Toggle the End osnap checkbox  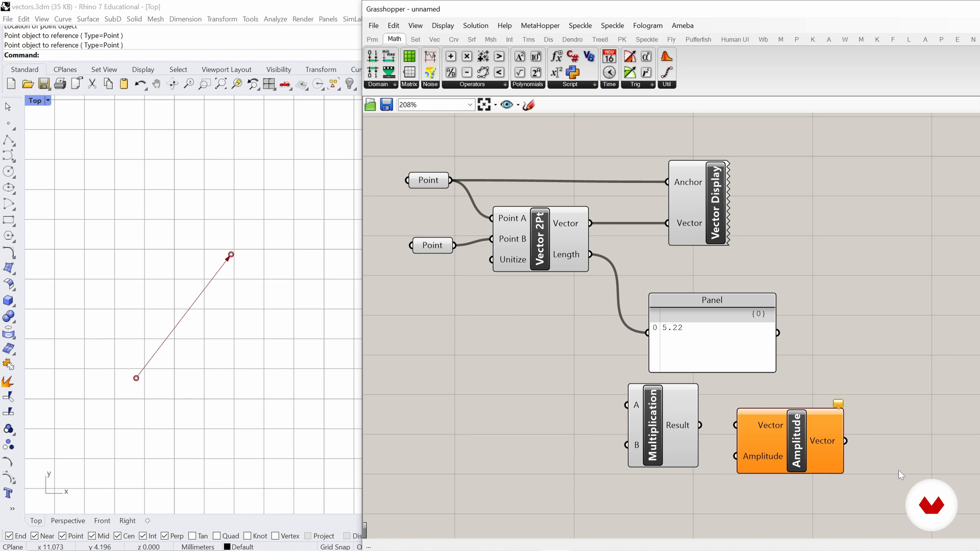pos(9,536)
